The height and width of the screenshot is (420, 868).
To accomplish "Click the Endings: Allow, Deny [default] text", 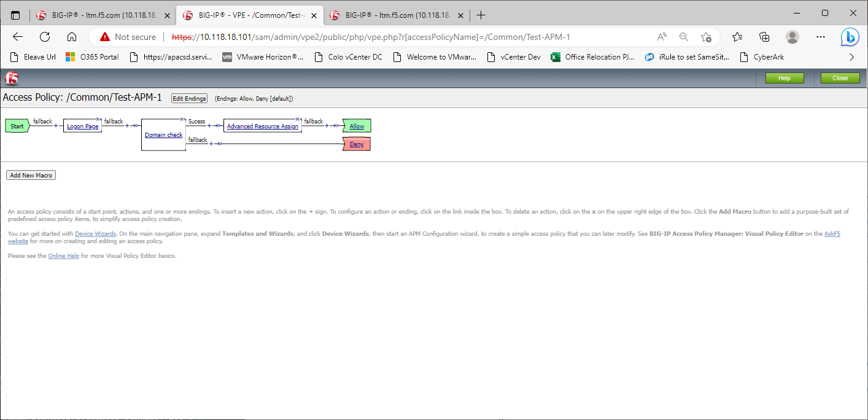I will point(254,98).
